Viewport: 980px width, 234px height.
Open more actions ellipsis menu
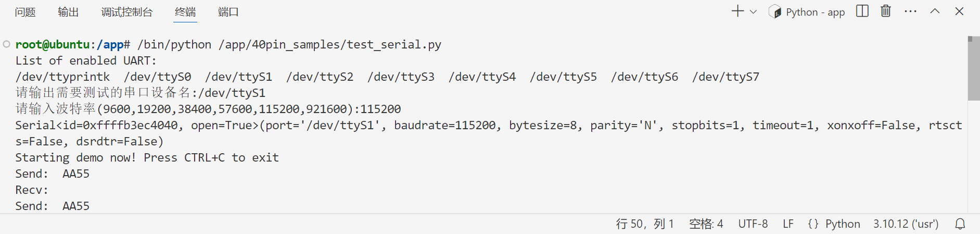coord(910,11)
